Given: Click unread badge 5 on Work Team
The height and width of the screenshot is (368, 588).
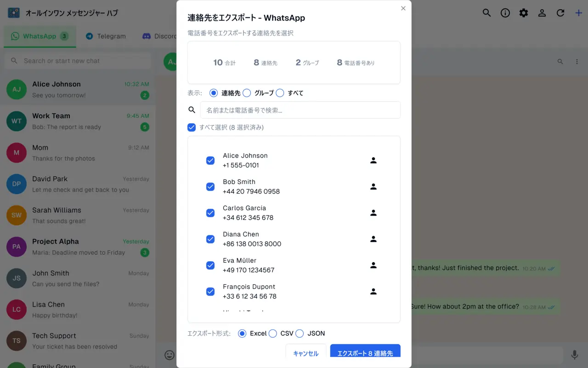Looking at the screenshot, I should (x=145, y=127).
